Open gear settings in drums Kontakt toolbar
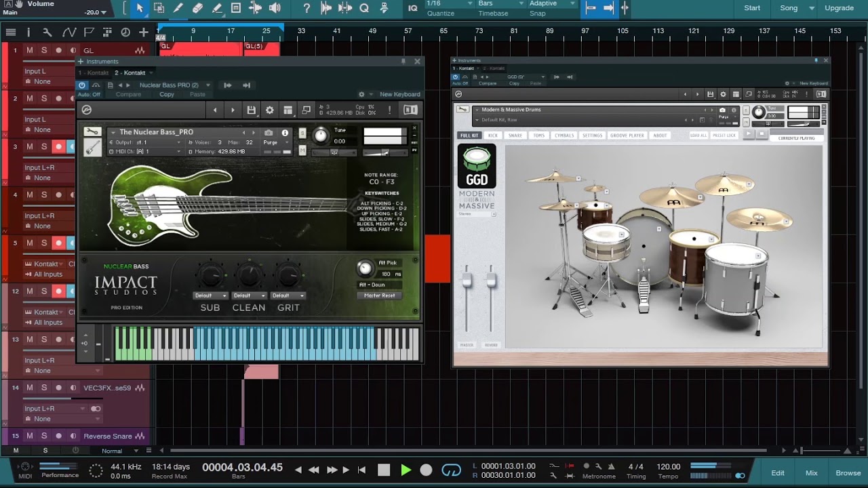868x488 pixels. (x=723, y=94)
